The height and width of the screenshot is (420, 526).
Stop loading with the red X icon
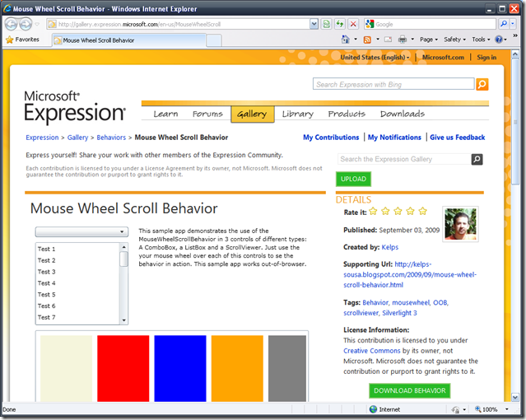(353, 24)
